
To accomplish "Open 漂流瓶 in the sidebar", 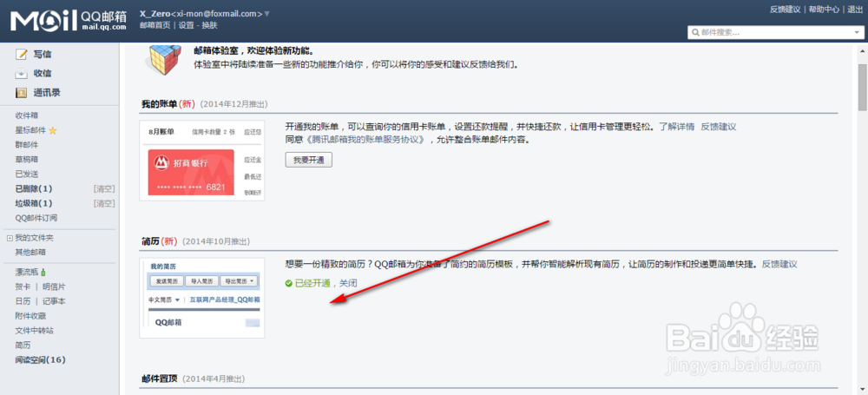I will [x=27, y=273].
